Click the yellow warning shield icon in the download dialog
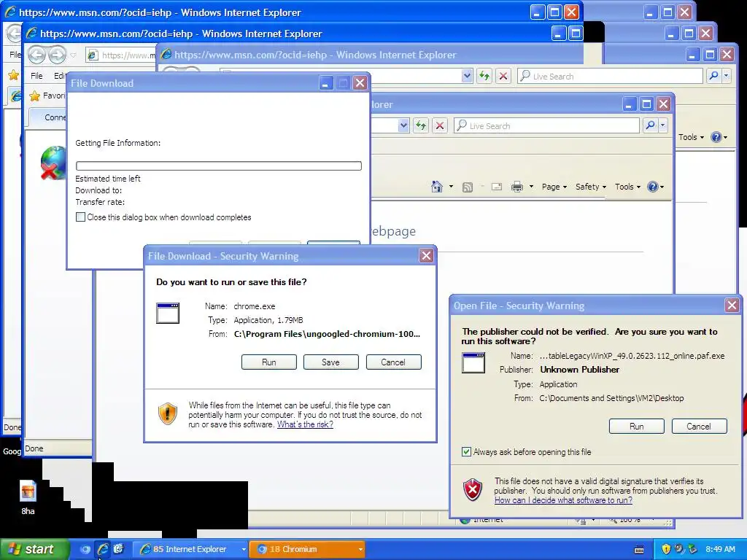Image resolution: width=747 pixels, height=560 pixels. point(168,414)
